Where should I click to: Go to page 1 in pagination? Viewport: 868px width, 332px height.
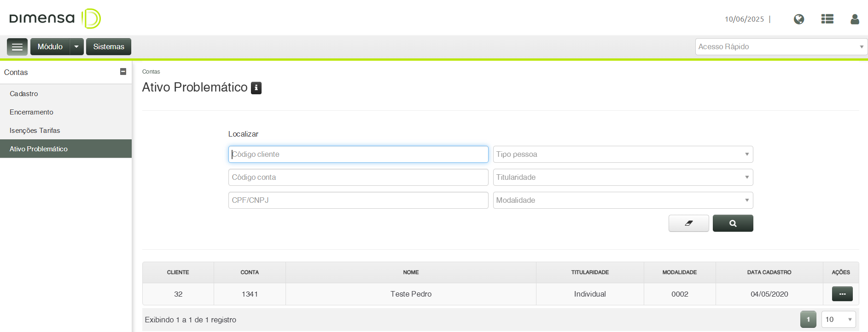pyautogui.click(x=808, y=320)
